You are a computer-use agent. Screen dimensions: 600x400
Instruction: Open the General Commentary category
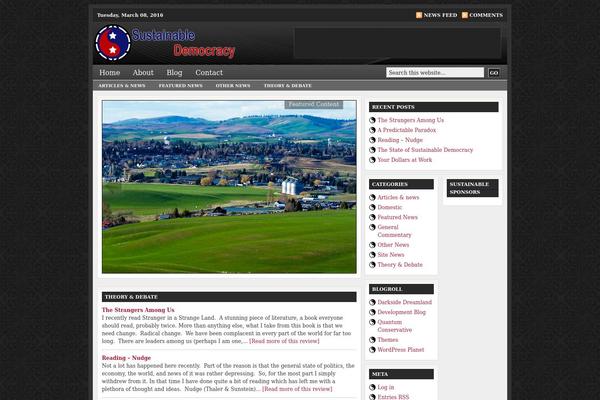click(394, 231)
